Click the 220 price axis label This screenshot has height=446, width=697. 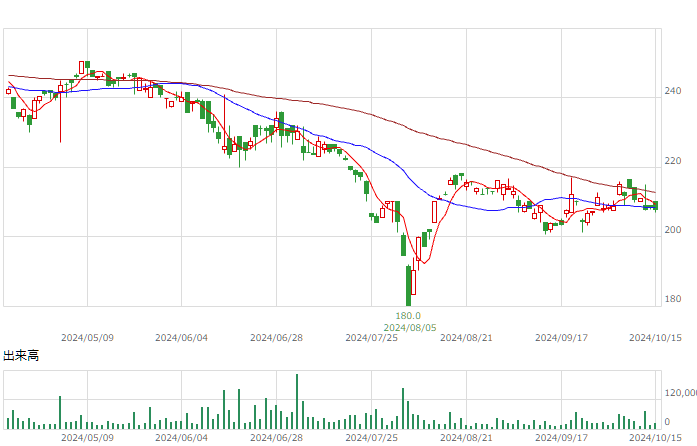[673, 161]
